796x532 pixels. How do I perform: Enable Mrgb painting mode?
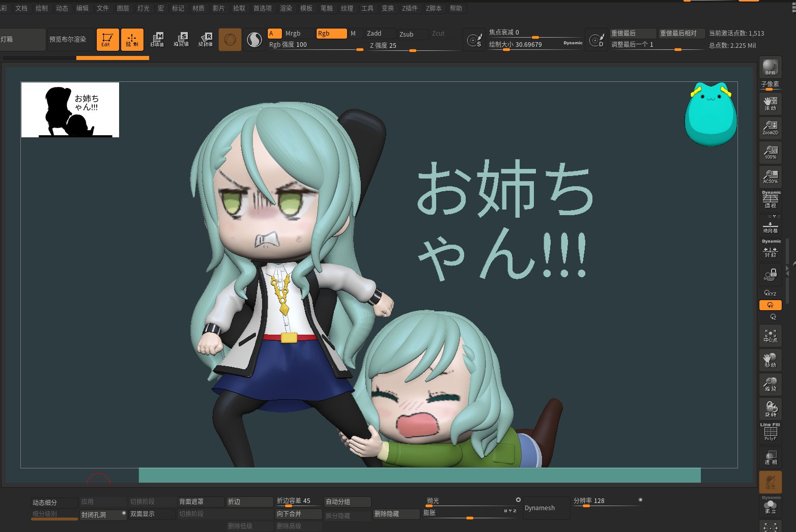[298, 34]
